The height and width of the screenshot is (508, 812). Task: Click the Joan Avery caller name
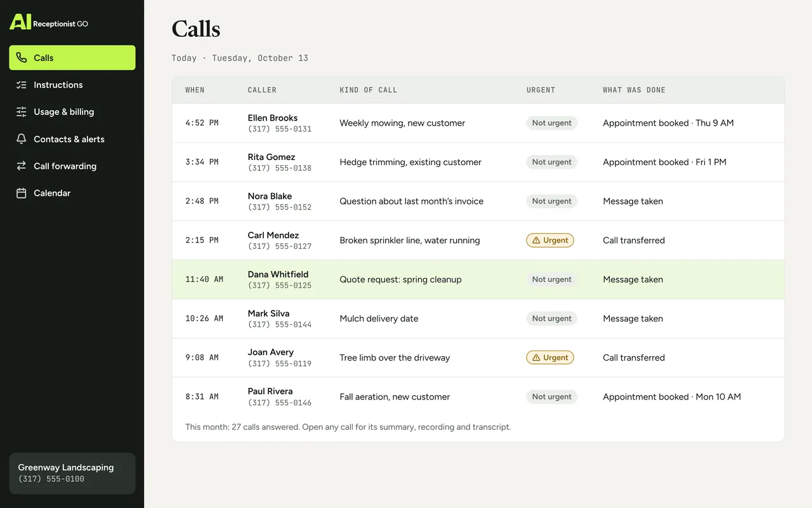(x=271, y=352)
